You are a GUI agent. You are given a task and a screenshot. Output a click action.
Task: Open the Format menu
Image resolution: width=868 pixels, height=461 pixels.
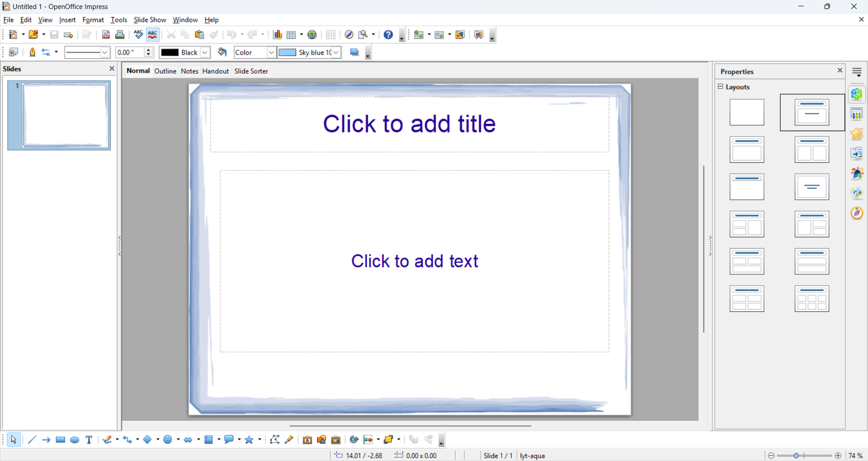pyautogui.click(x=93, y=20)
